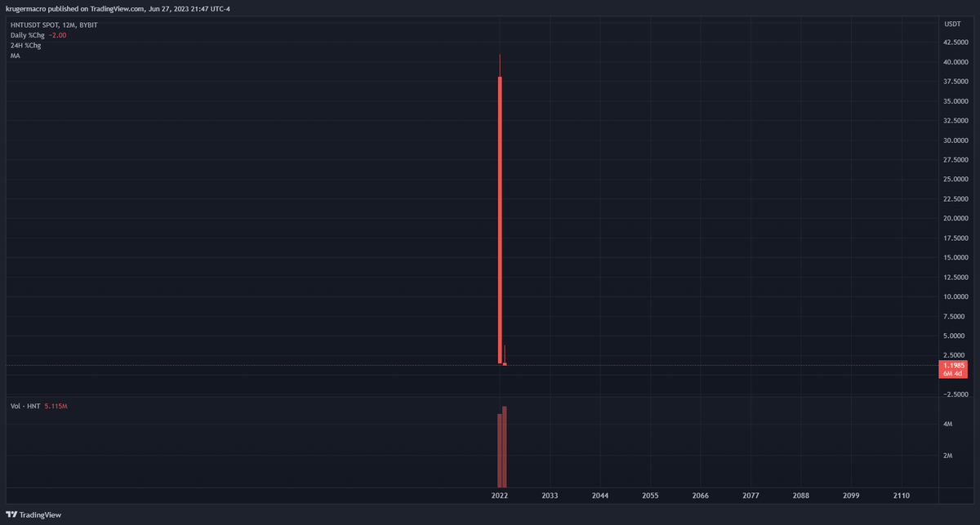
Task: Select the Daily %Chg indicator label
Action: [x=27, y=35]
